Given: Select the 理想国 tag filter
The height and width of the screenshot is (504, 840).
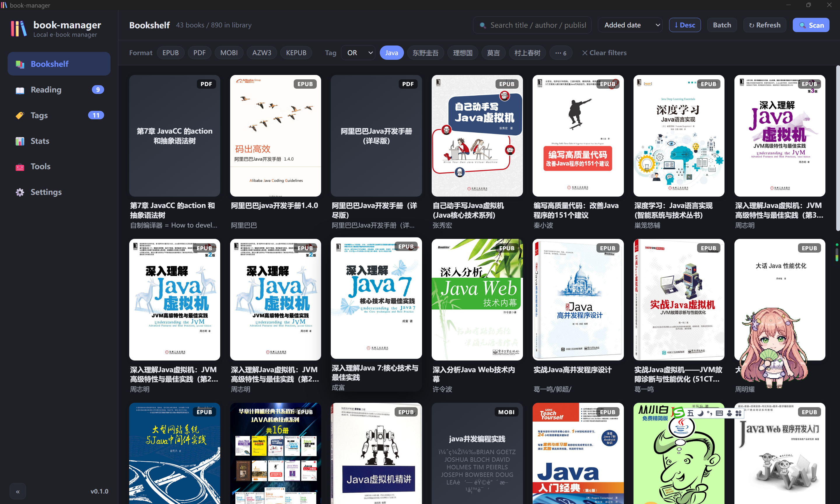Looking at the screenshot, I should click(463, 52).
